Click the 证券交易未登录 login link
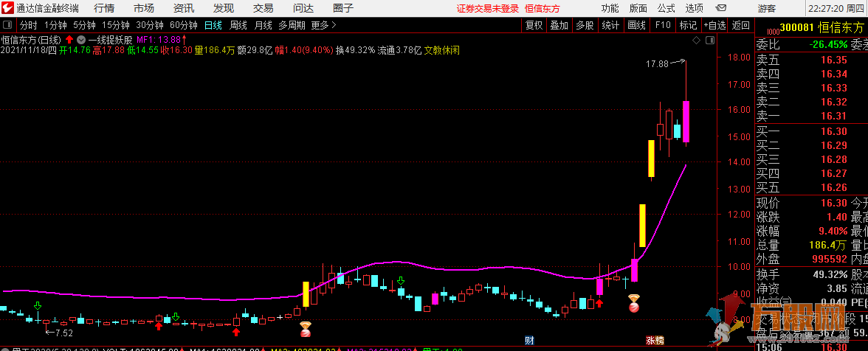This screenshot has height=351, width=868. [x=488, y=8]
